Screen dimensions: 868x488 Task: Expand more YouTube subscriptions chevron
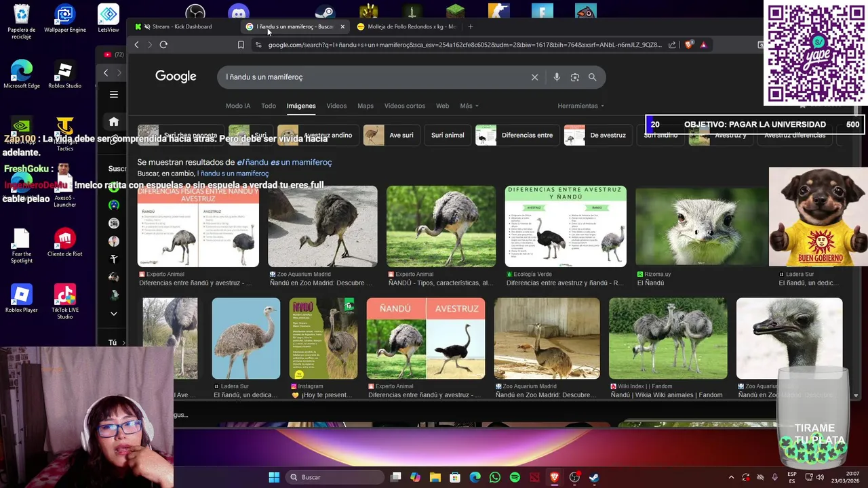[114, 314]
